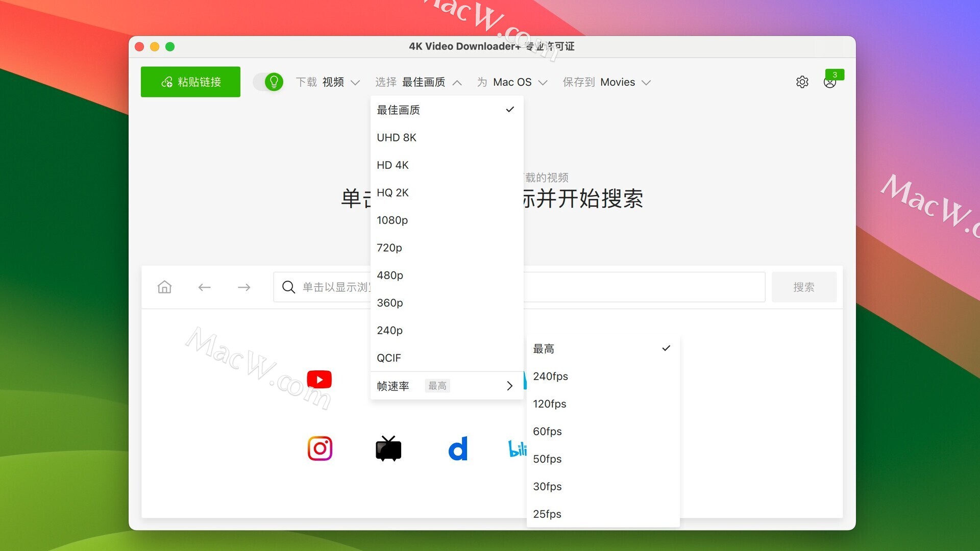Choose UHD 8K quality

coord(447,137)
